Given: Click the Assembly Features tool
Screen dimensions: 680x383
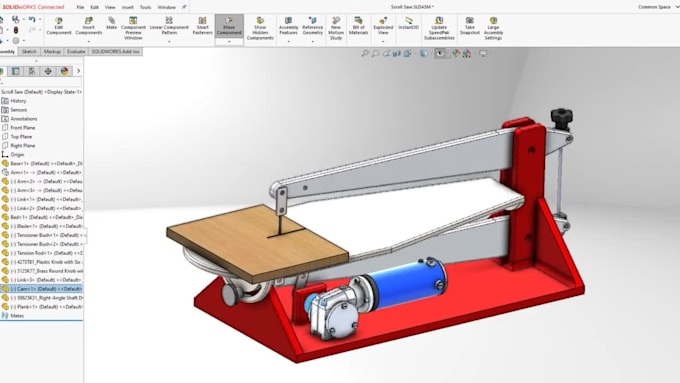Looking at the screenshot, I should 288,26.
